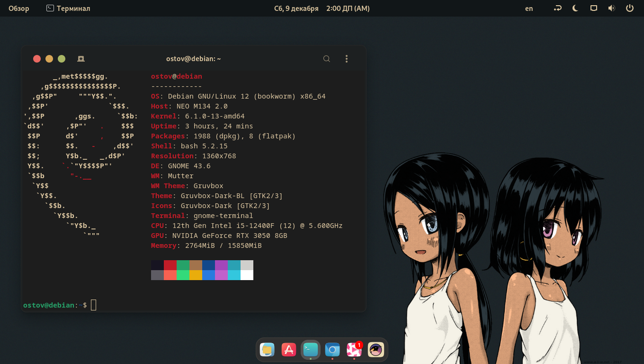The width and height of the screenshot is (644, 364).
Task: Click the Terminal value 'gnome-terminal'
Action: (224, 216)
